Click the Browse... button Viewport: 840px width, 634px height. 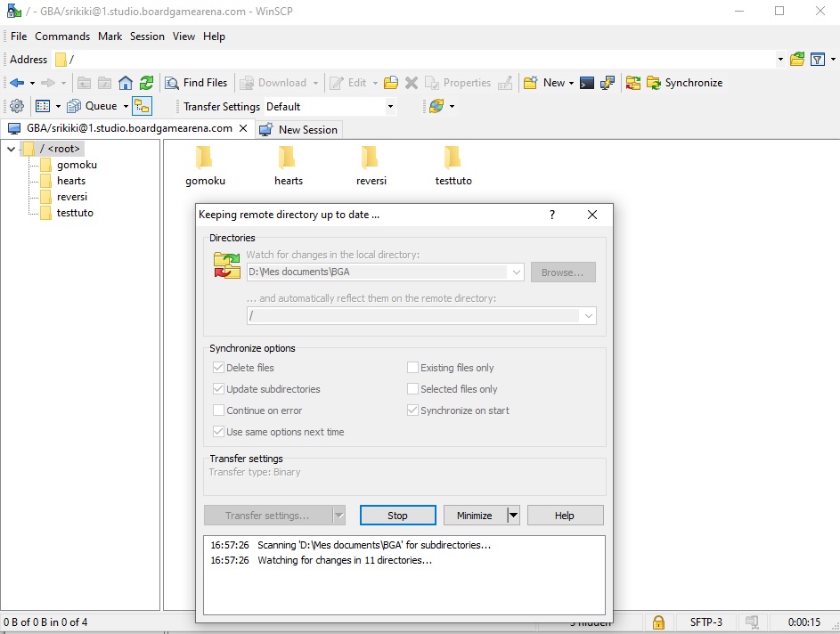coord(562,272)
